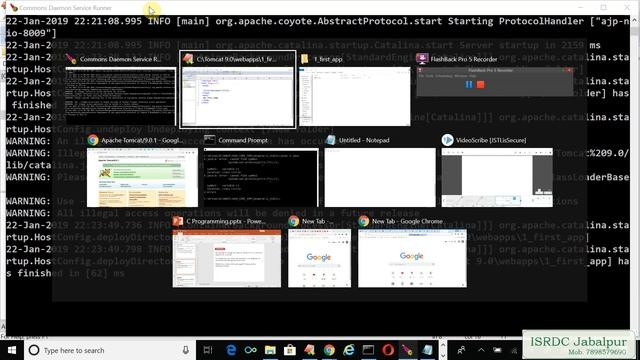Click the Commons Daemon feather taskbar icon
This screenshot has height=360, width=640.
click(407, 350)
